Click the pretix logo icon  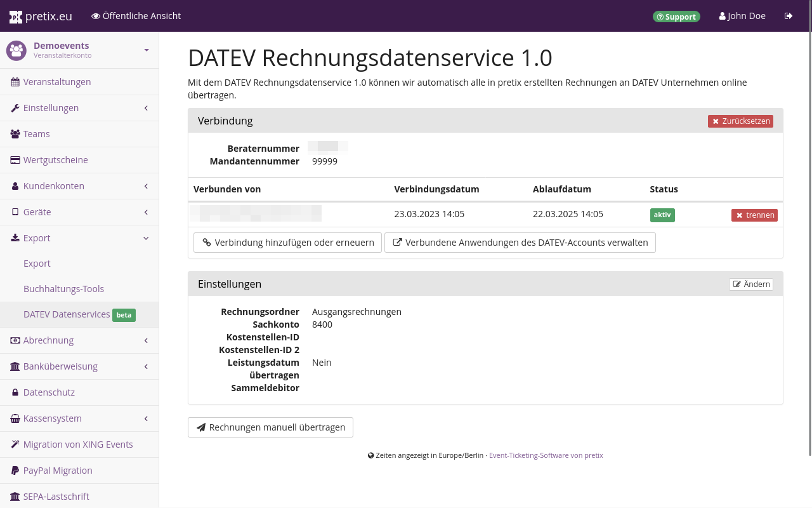pos(16,17)
